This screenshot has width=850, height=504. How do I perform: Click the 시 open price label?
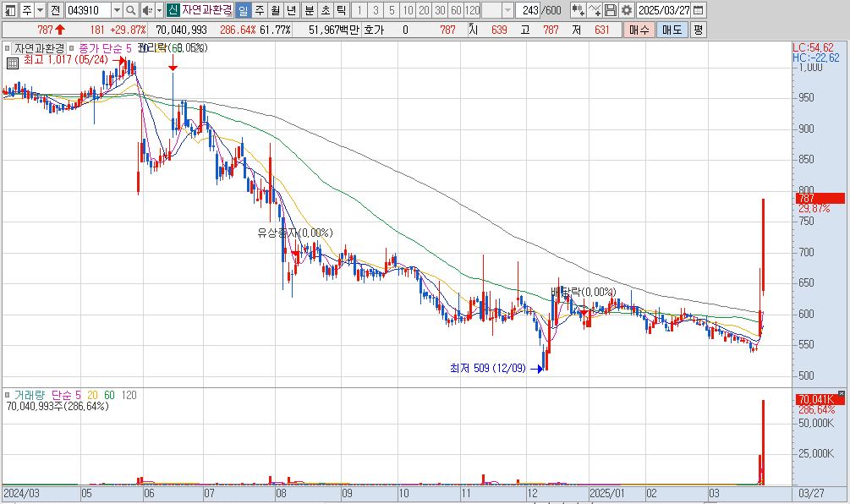tap(474, 30)
